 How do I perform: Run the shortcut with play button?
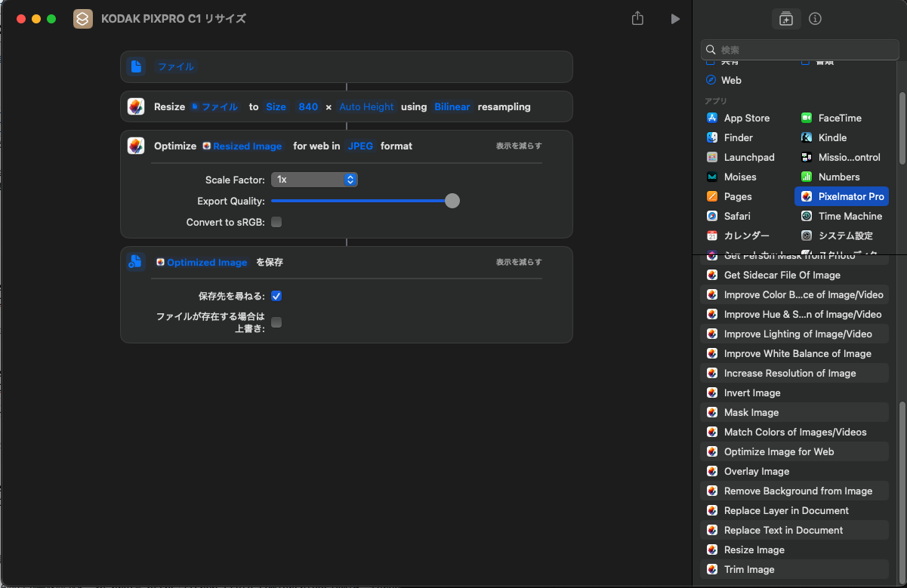pyautogui.click(x=675, y=19)
